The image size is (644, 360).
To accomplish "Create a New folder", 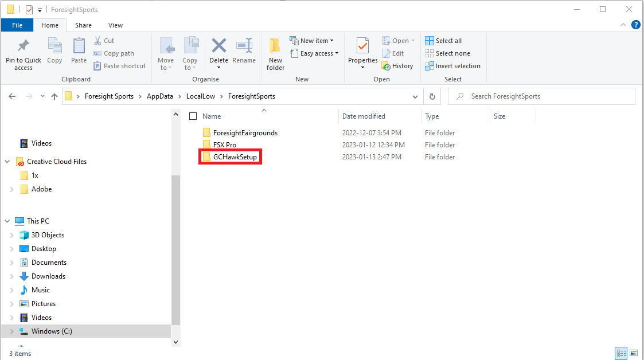I will pyautogui.click(x=275, y=54).
